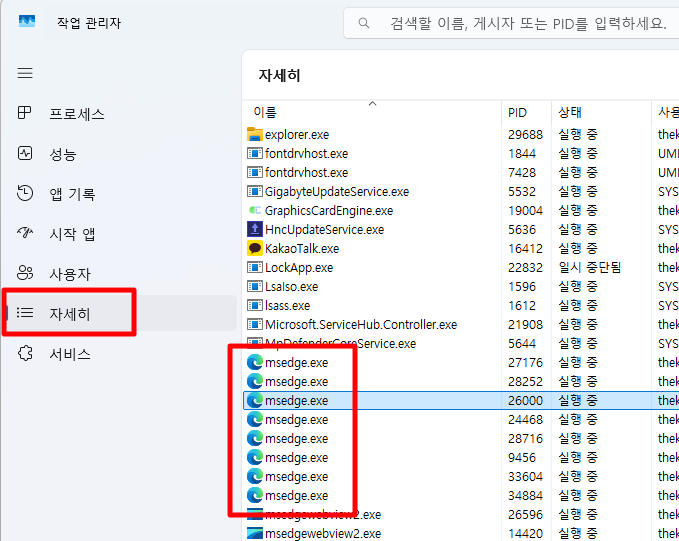Click the 작업 관리자 window title text
Image resolution: width=679 pixels, height=541 pixels.
click(89, 23)
